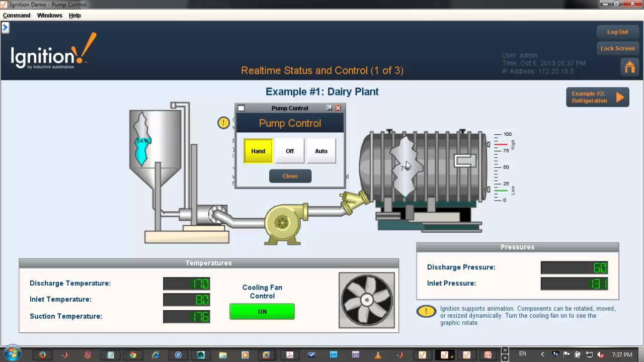The image size is (644, 362).
Task: Click the 'Example #1: Dairy Plant' heading
Action: tap(322, 92)
